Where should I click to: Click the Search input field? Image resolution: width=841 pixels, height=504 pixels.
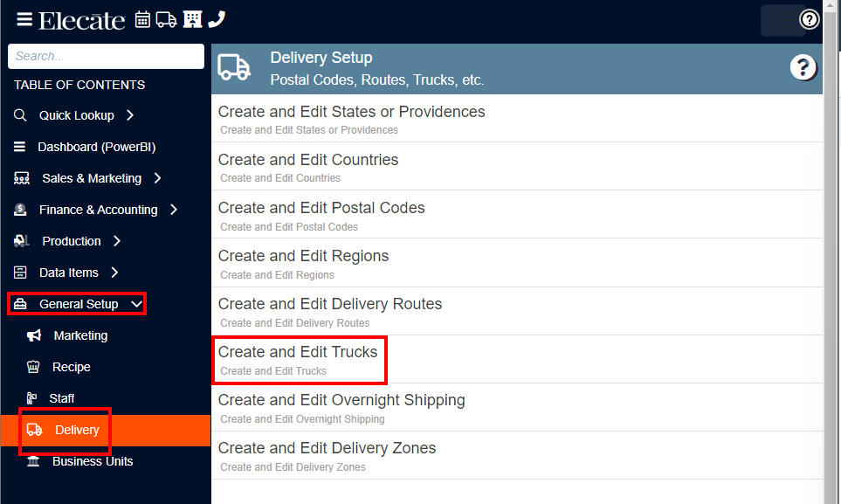click(x=107, y=57)
